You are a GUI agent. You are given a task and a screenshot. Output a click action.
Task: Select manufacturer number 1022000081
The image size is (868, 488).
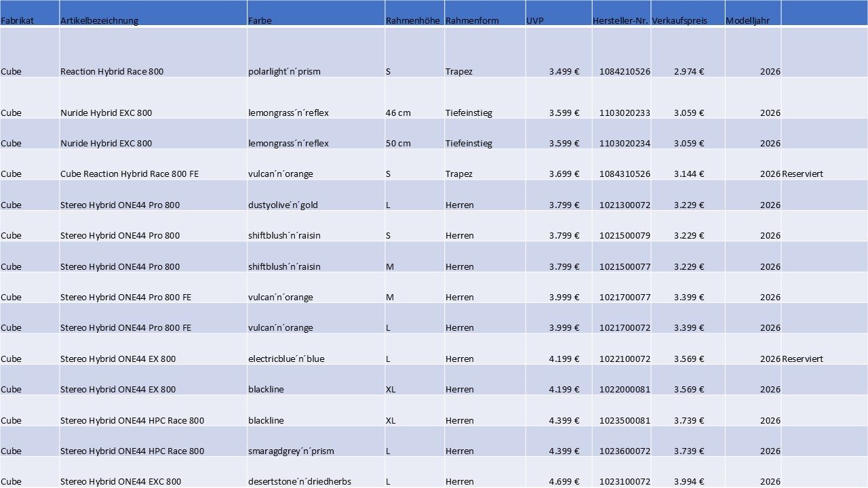click(x=625, y=389)
